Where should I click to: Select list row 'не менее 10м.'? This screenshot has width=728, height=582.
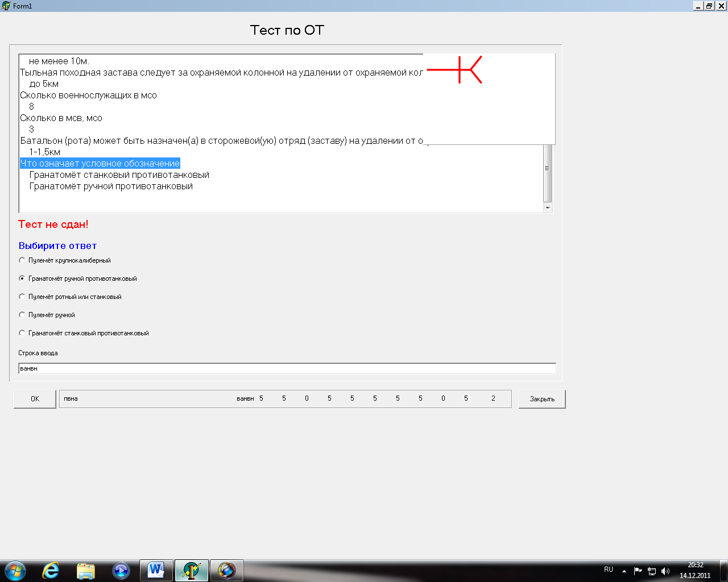pyautogui.click(x=59, y=61)
